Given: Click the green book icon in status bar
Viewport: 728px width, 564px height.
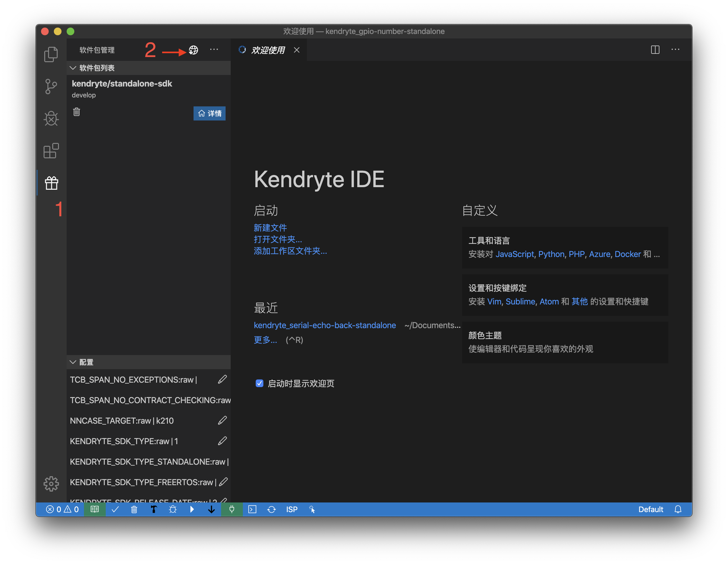Looking at the screenshot, I should pyautogui.click(x=95, y=509).
